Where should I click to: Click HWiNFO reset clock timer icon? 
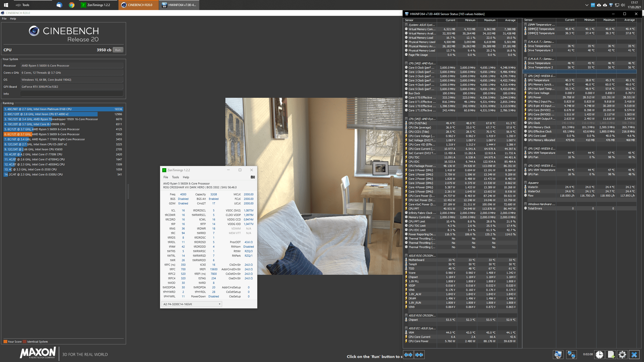(599, 355)
